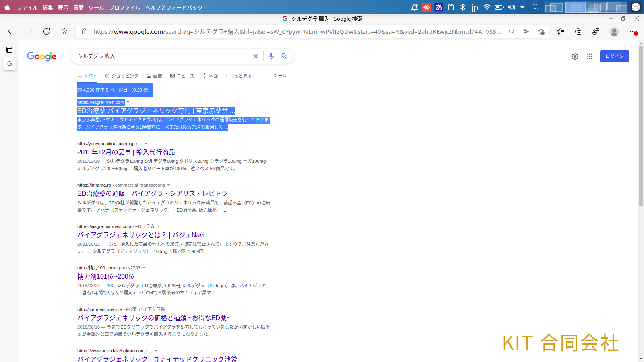This screenshot has height=362, width=644.
Task: Click the profile avatar icon in toolbar
Action: point(614,31)
